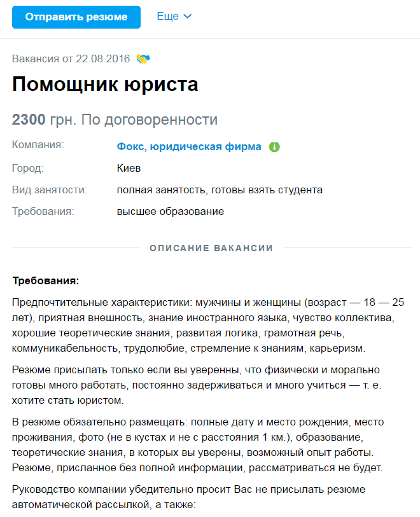Screen dimensions: 420x517
Task: Click the Отправить резюме button
Action: point(76,17)
